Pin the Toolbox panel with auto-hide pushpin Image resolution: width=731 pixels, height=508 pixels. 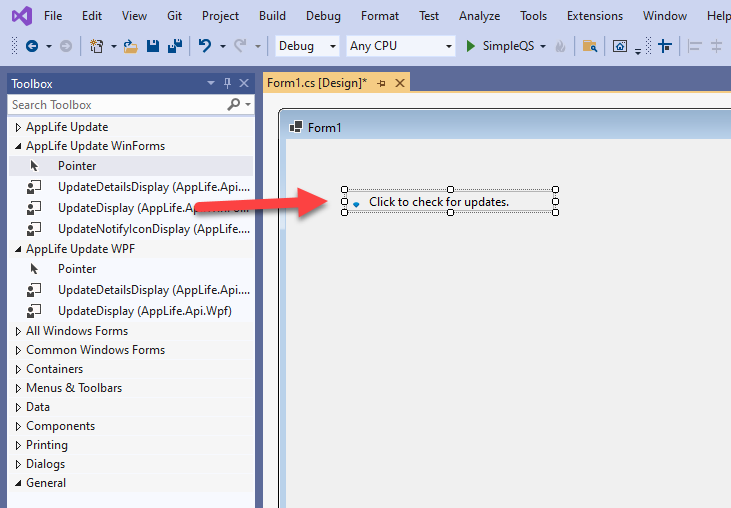pyautogui.click(x=228, y=83)
